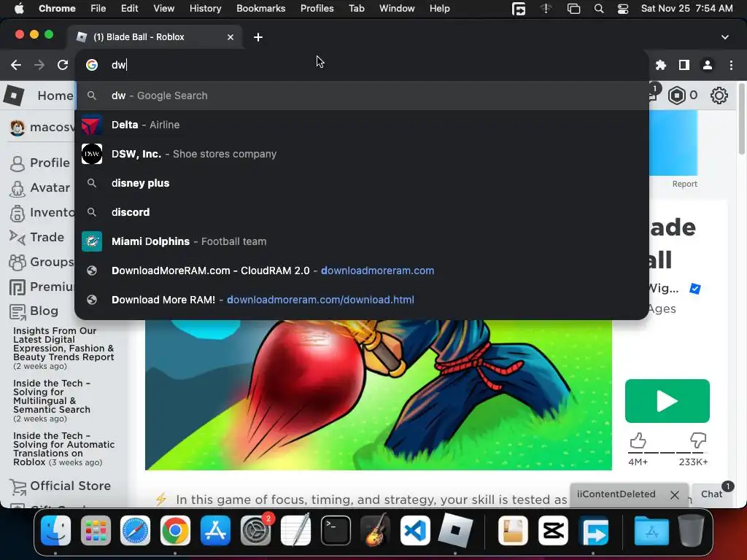
Task: Open Official Store in the sidebar
Action: click(60, 486)
